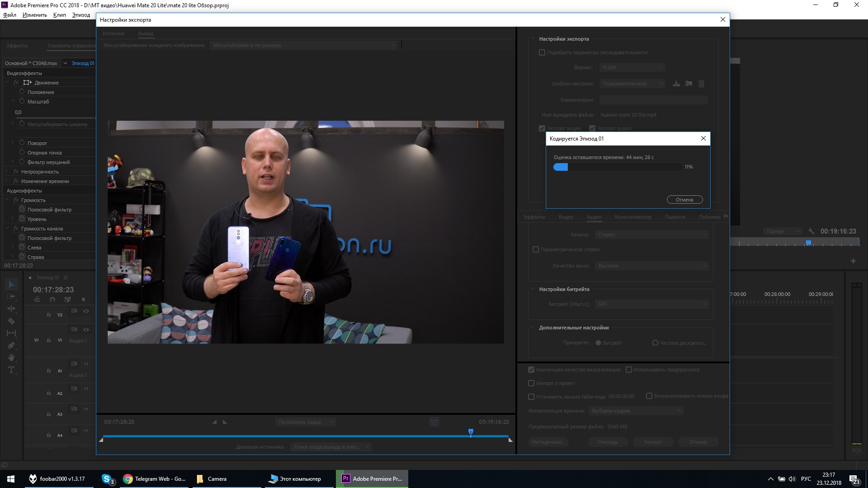Click the Очередь button
Image resolution: width=868 pixels, height=488 pixels.
click(608, 442)
